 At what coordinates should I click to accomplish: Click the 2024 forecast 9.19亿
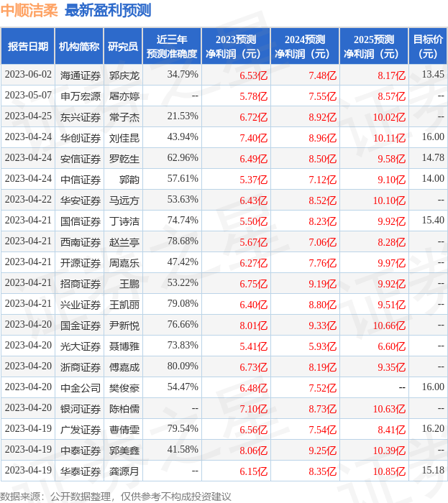click(323, 285)
